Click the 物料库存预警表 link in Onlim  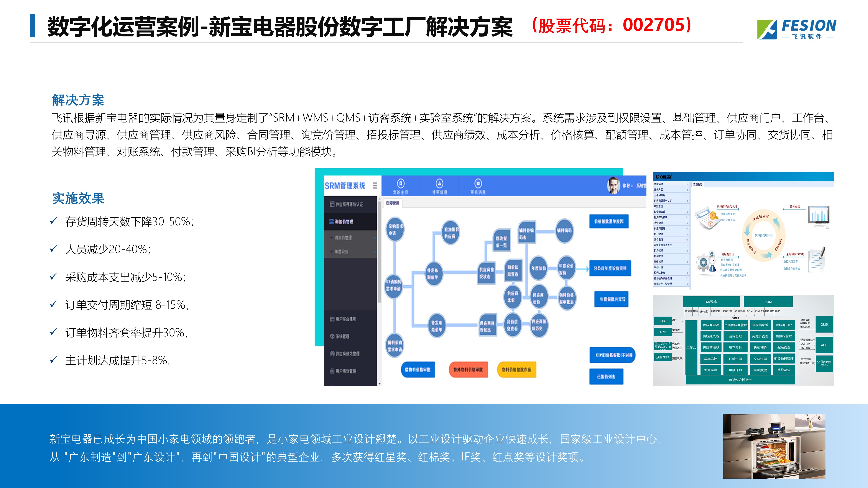[792, 269]
